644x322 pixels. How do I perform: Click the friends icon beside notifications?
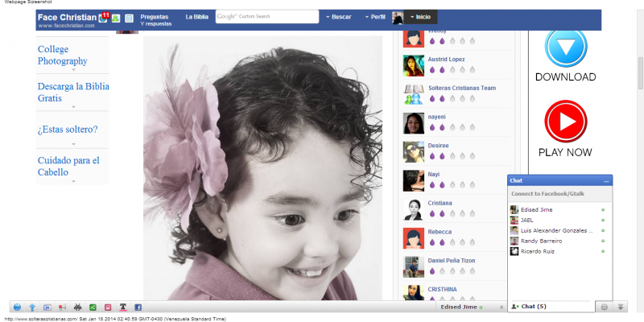pyautogui.click(x=116, y=18)
